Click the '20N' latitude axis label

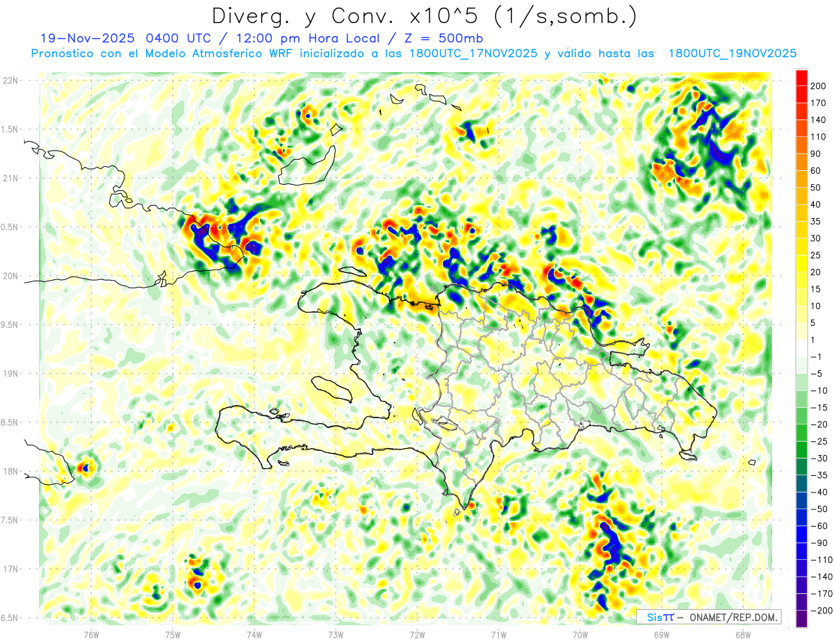click(x=10, y=276)
